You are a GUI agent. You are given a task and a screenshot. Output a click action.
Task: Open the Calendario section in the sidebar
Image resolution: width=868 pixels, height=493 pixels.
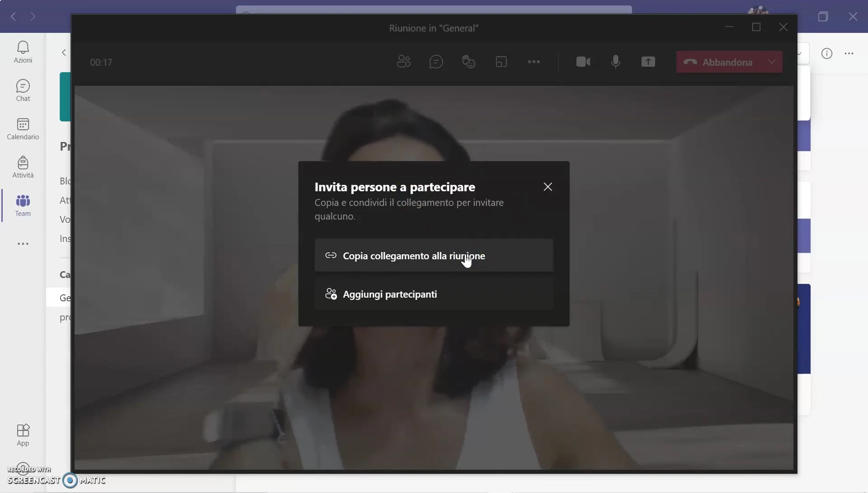pos(22,128)
